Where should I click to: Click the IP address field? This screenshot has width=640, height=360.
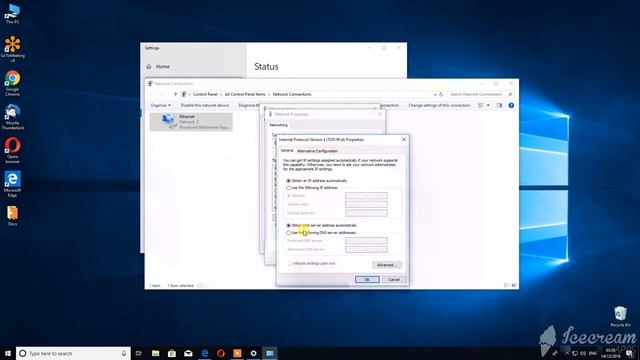pyautogui.click(x=366, y=196)
